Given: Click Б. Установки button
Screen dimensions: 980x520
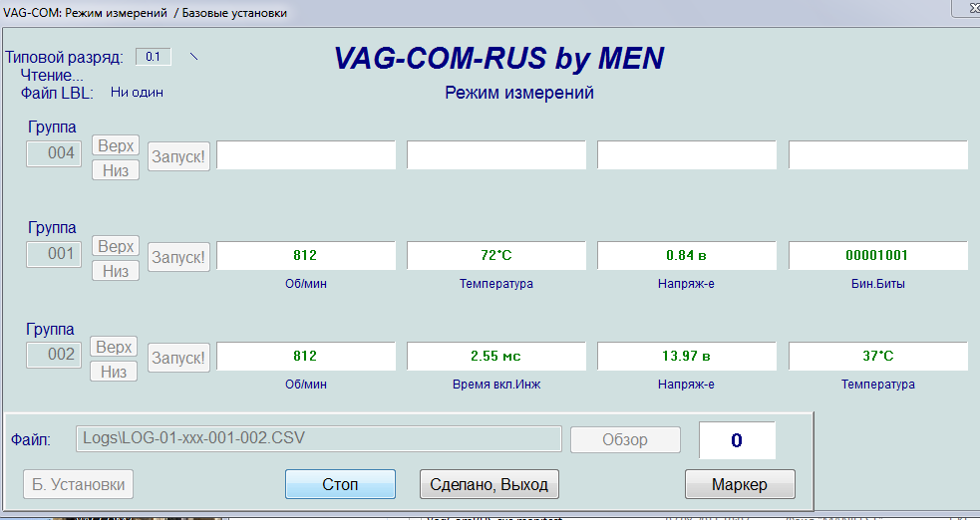Looking at the screenshot, I should click(78, 484).
